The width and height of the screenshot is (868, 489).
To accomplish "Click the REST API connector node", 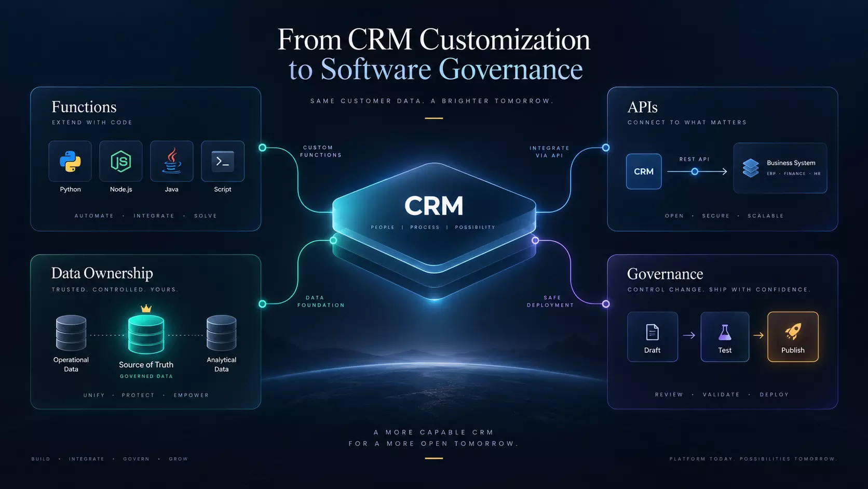I will coord(695,171).
